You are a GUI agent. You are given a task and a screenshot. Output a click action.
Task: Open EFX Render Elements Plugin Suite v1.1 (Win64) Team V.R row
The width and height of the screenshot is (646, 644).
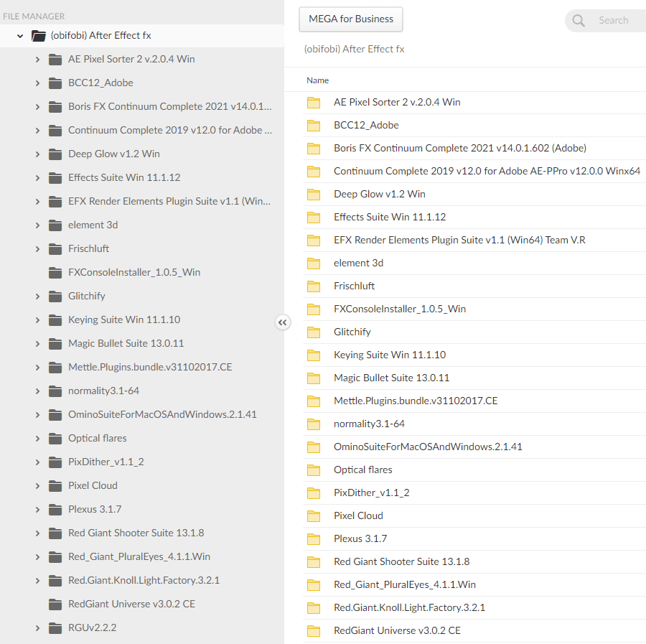pos(474,241)
